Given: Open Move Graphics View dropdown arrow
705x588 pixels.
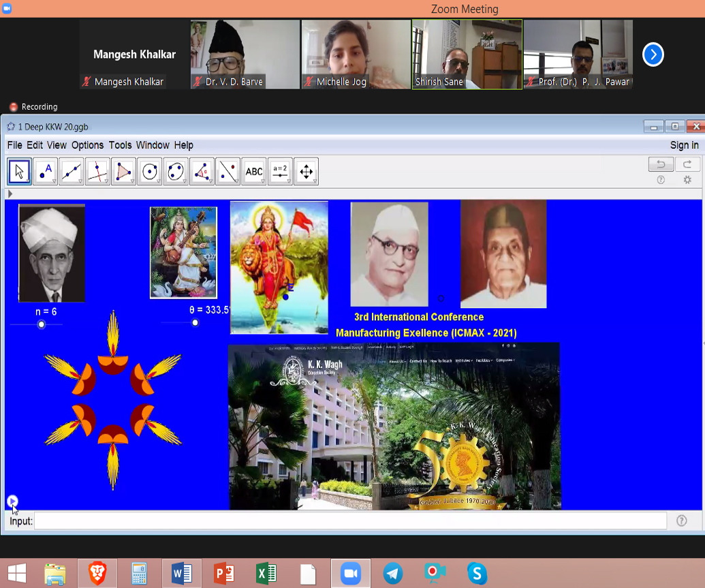Looking at the screenshot, I should [315, 181].
